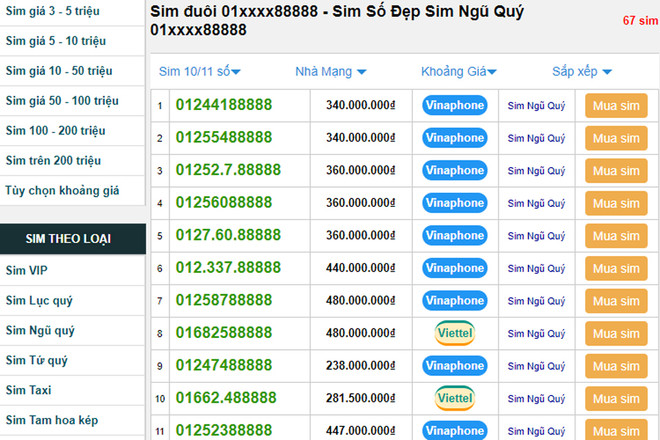Click Vinaphone badge for 01247488888
Screen dimensions: 660x440
[x=454, y=366]
